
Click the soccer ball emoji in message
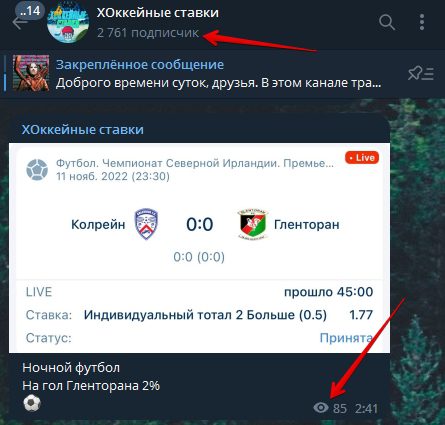[x=32, y=403]
